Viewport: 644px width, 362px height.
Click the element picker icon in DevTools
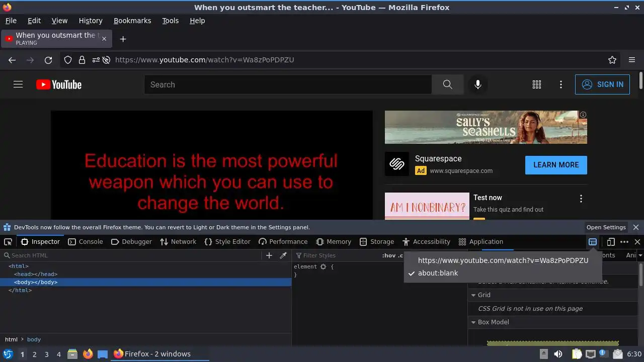point(8,242)
